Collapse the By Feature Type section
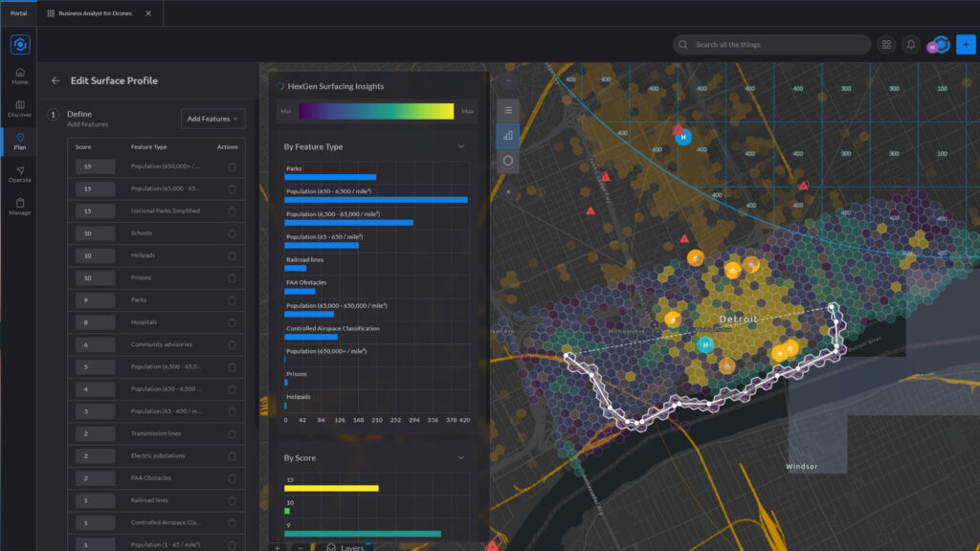The height and width of the screenshot is (551, 980). pyautogui.click(x=461, y=147)
